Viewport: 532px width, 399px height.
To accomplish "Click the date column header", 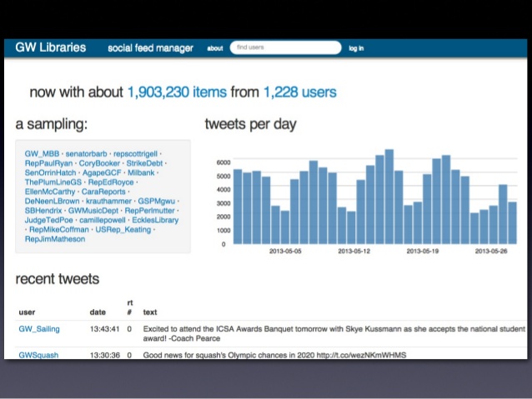I will [x=98, y=312].
